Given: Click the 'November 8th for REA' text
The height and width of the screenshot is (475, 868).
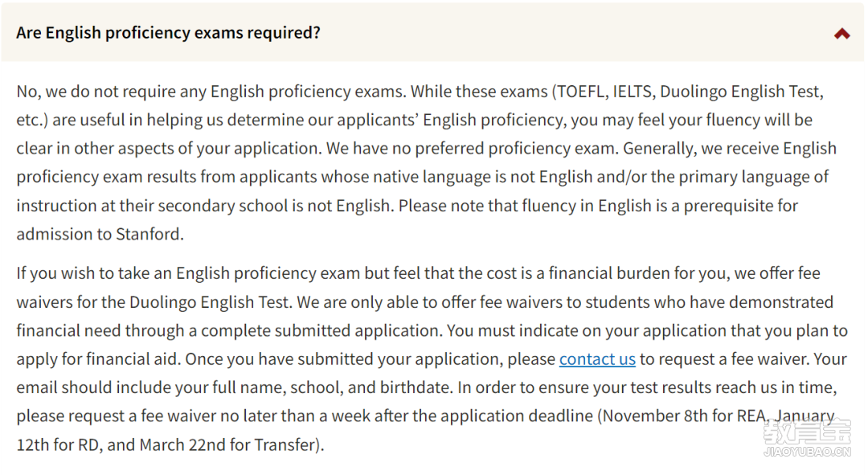Looking at the screenshot, I should pos(684,416).
